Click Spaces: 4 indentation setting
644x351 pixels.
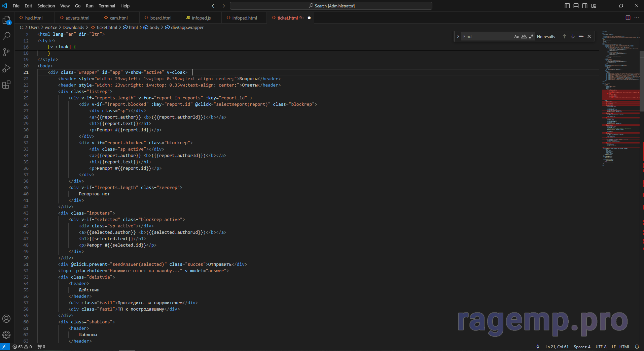tap(582, 347)
